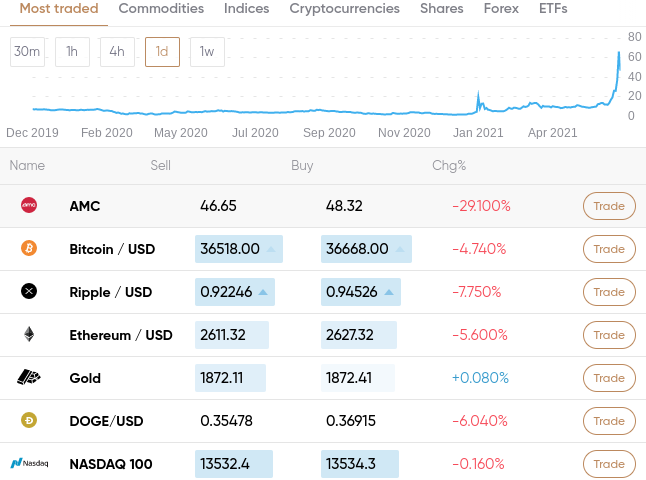Open the Most traded tab
646x480 pixels.
pyautogui.click(x=59, y=9)
